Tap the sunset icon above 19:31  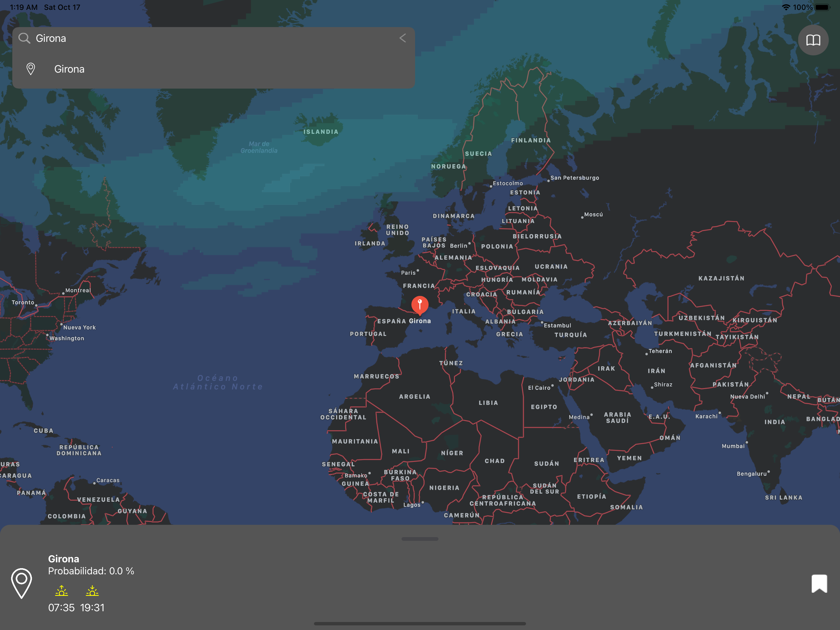[92, 591]
